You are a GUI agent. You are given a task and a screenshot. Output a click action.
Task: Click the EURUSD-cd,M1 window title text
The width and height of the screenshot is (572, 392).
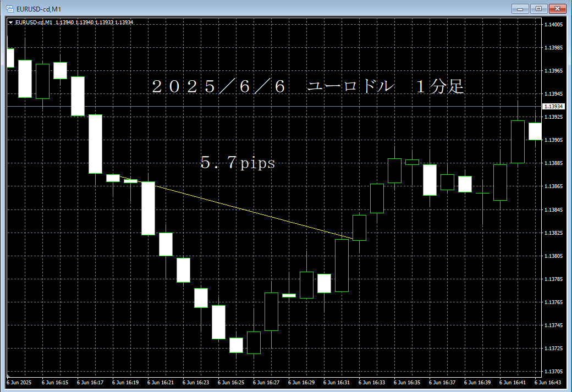pyautogui.click(x=38, y=9)
